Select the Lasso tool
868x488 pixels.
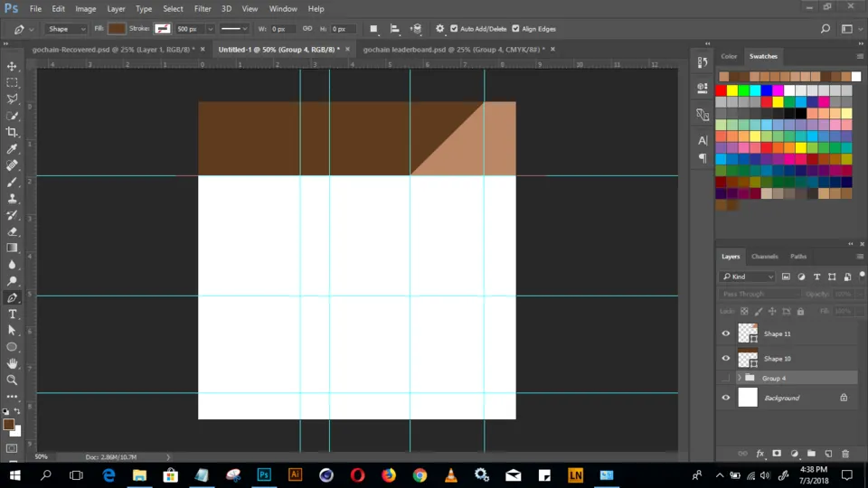(12, 99)
